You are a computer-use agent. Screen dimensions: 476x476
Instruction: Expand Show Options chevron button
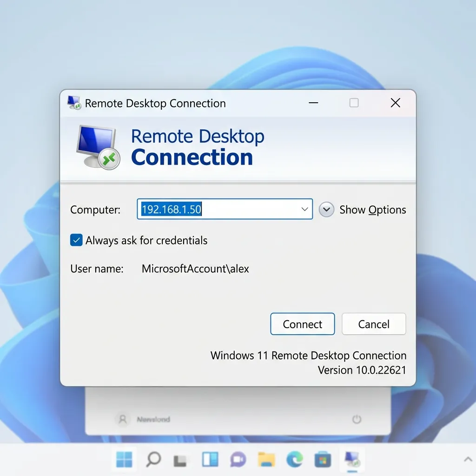pyautogui.click(x=326, y=210)
